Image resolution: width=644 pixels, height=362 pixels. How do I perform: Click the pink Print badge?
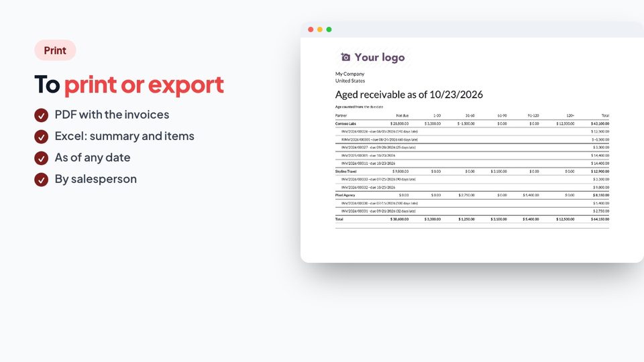[x=55, y=50]
